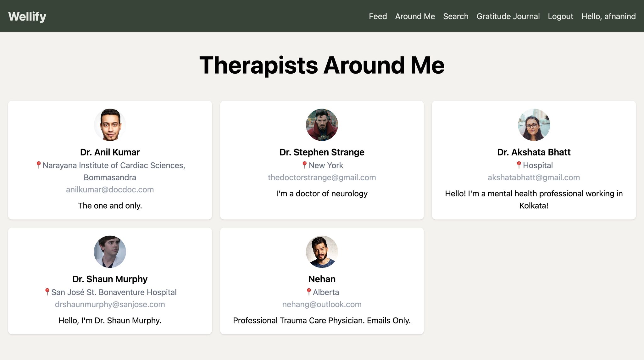Log out using the Logout link
Image resolution: width=644 pixels, height=360 pixels.
pyautogui.click(x=560, y=16)
